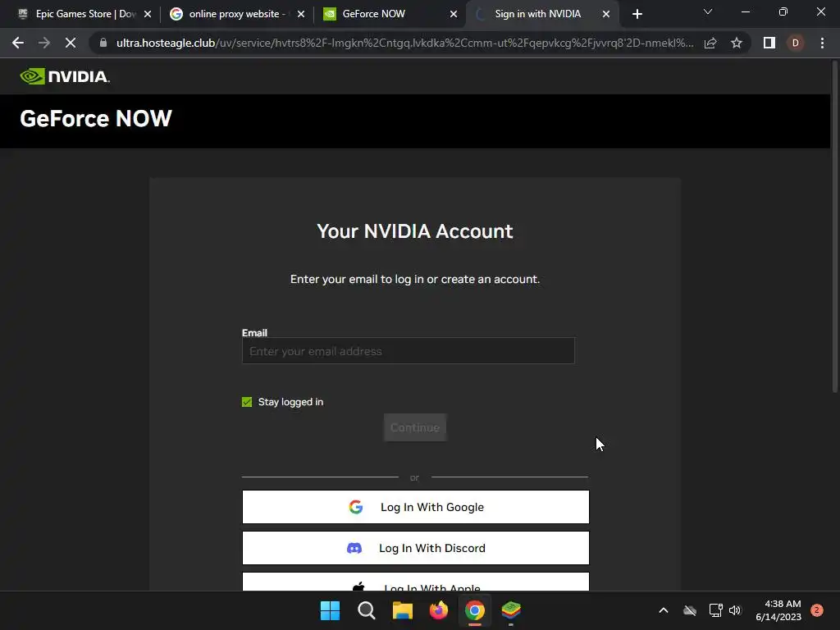Click the disabled forward navigation arrow

[44, 43]
